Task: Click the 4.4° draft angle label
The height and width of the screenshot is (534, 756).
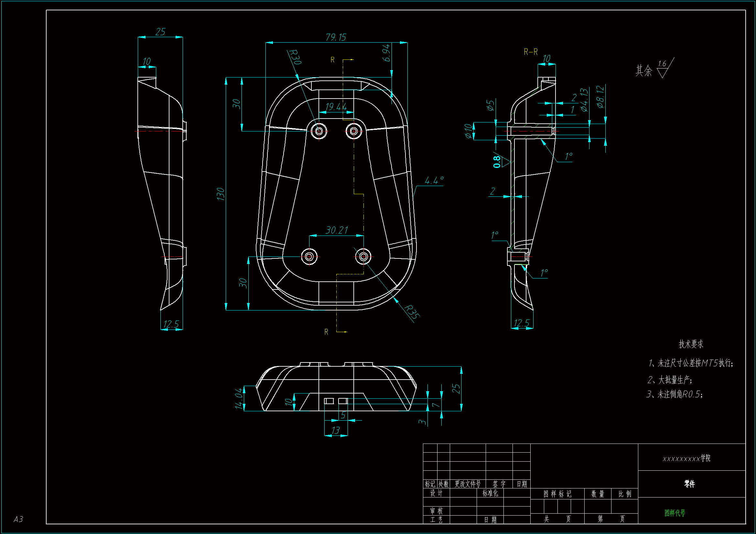Action: coord(434,180)
